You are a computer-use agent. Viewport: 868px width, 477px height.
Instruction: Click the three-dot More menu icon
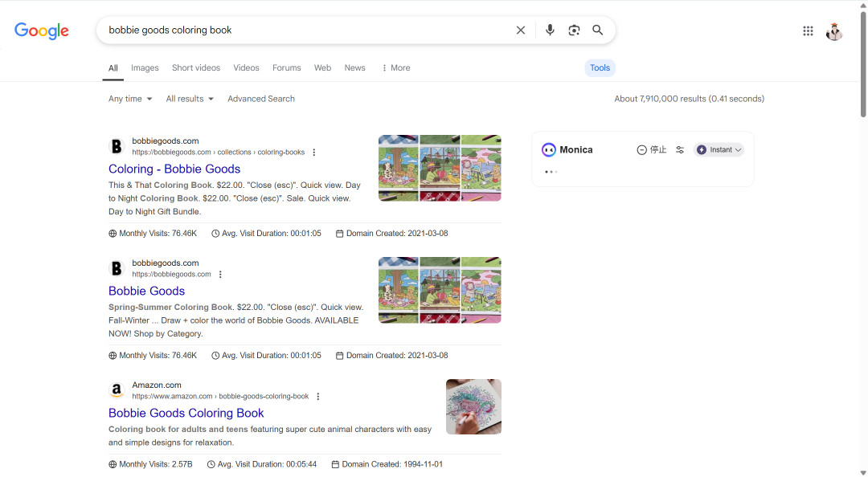pyautogui.click(x=384, y=68)
